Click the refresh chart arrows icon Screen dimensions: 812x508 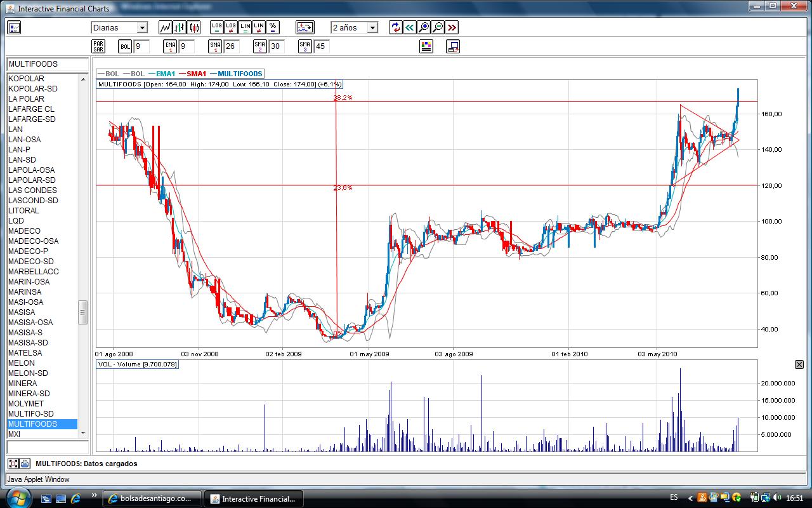(x=396, y=27)
